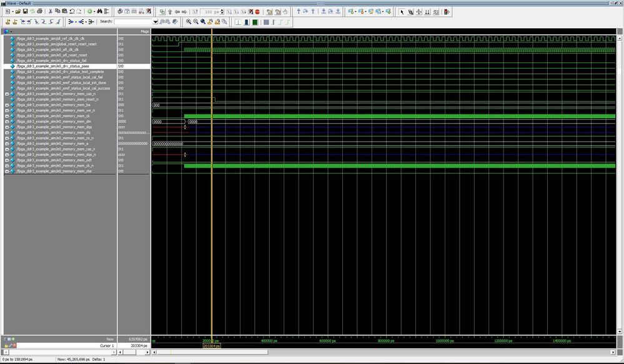Expand the e0_memory_mem_ba signal bus
Image resolution: width=624 pixels, height=364 pixels.
click(7, 105)
